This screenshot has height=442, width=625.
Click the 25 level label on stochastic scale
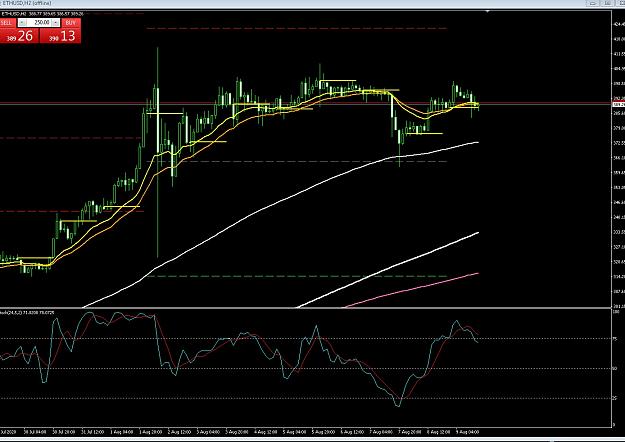[615, 398]
